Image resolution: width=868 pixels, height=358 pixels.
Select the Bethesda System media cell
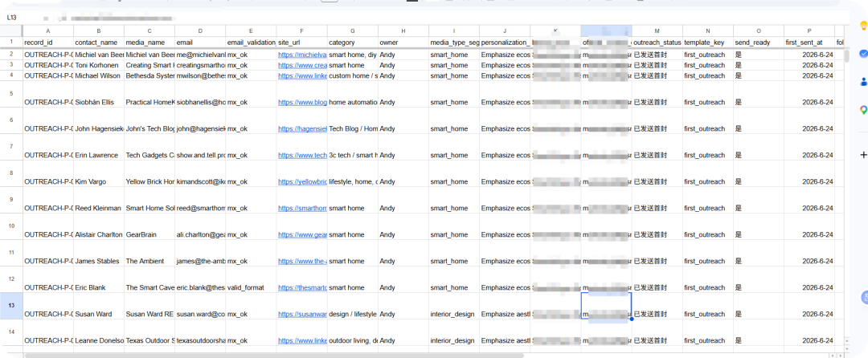(149, 75)
